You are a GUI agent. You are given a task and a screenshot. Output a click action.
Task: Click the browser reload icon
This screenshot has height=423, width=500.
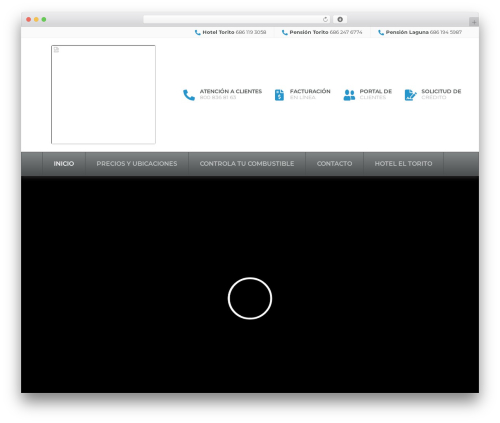click(325, 20)
